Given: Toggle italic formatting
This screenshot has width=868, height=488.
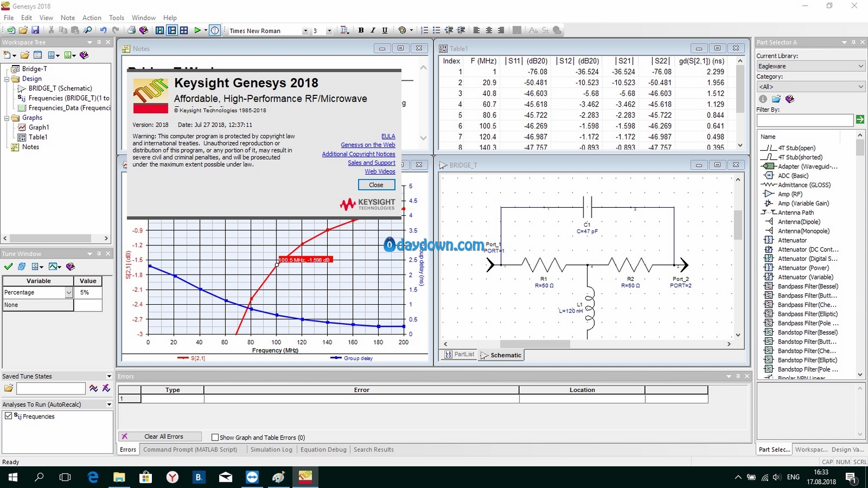Looking at the screenshot, I should pos(373,30).
